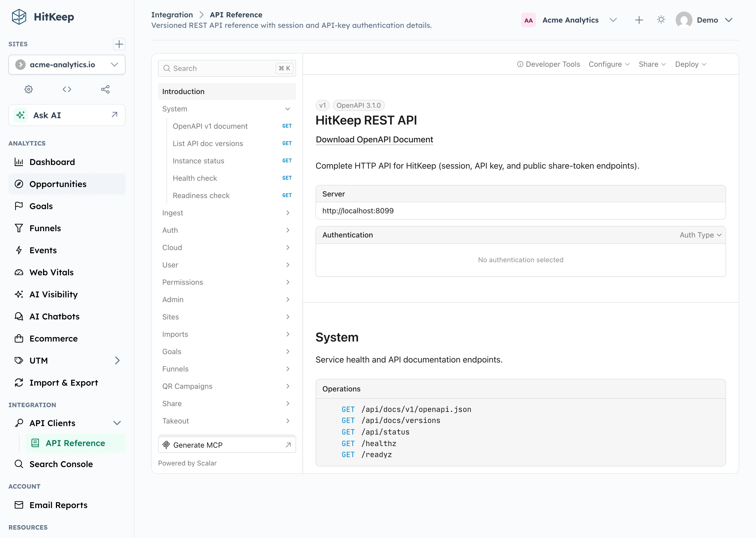Collapse the System docs section
756x538 pixels.
point(227,109)
